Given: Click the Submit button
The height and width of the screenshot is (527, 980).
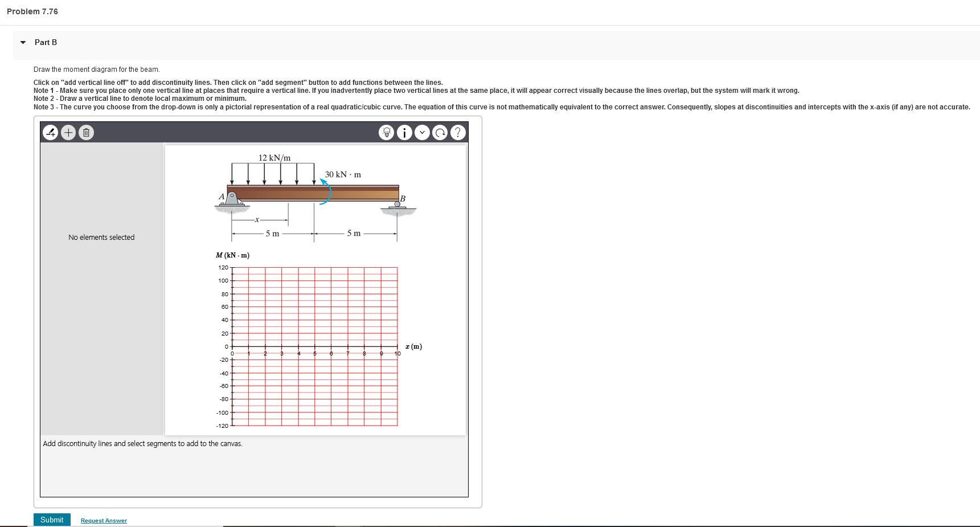Looking at the screenshot, I should pos(51,520).
